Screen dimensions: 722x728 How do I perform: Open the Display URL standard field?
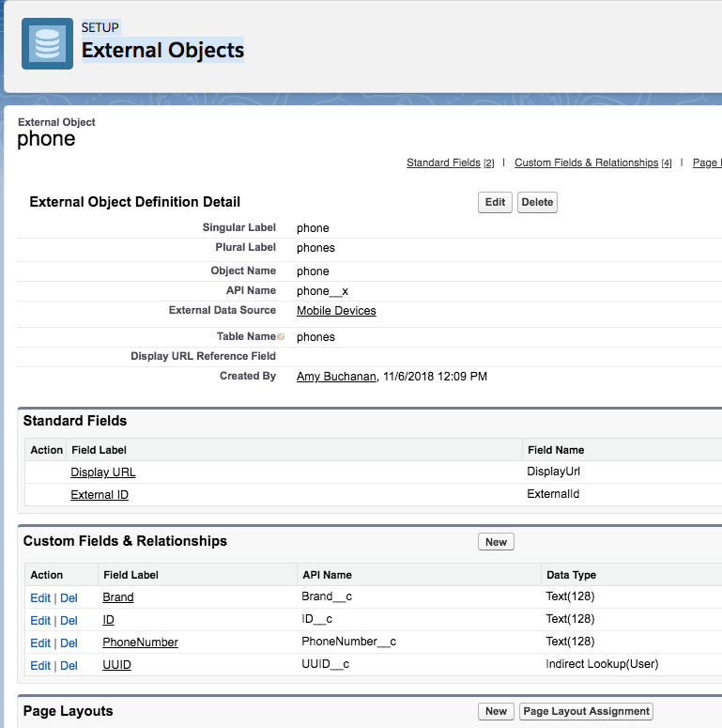103,472
